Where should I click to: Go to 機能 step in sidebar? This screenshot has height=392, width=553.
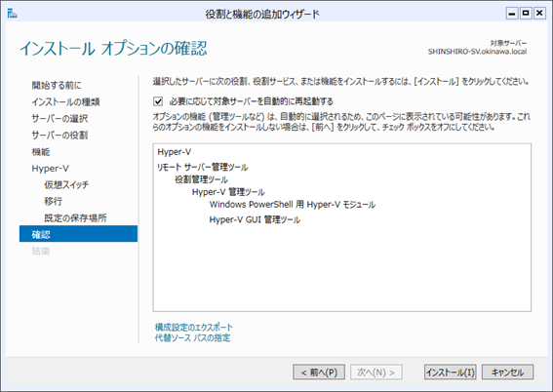coord(41,152)
